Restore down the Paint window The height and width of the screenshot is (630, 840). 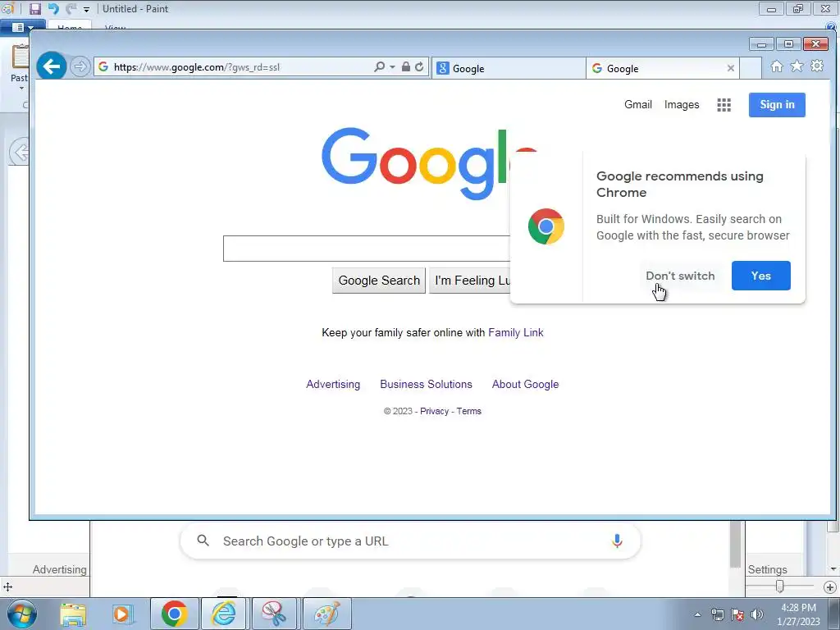tap(798, 8)
